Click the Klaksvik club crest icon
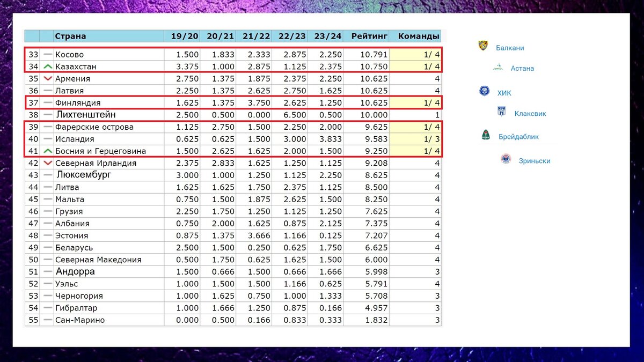The image size is (644, 362). click(x=502, y=112)
